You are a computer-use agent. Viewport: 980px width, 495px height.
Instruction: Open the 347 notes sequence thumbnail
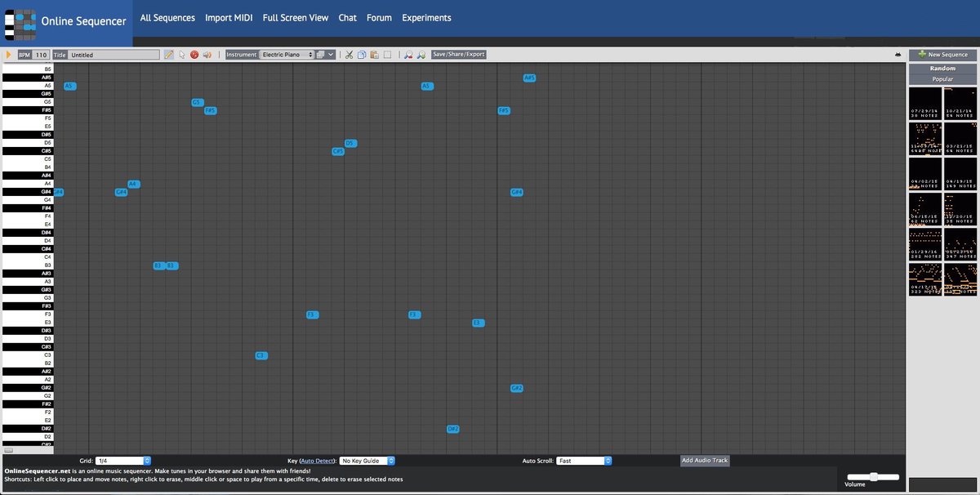point(960,243)
